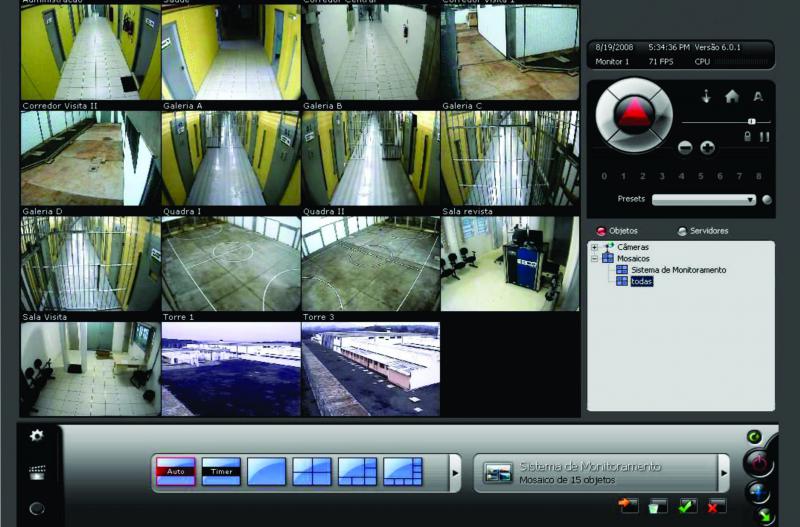Viewport: 800px width, 527px height.
Task: Toggle the PTZ lock padlock icon
Action: (x=747, y=136)
